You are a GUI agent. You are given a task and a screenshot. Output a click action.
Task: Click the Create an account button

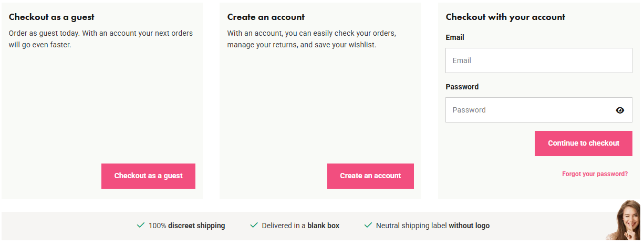coord(370,176)
